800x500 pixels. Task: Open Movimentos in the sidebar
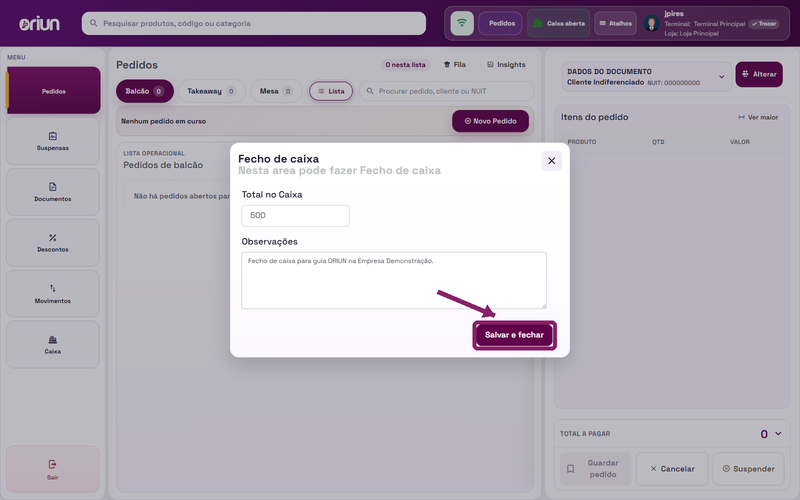pyautogui.click(x=53, y=294)
